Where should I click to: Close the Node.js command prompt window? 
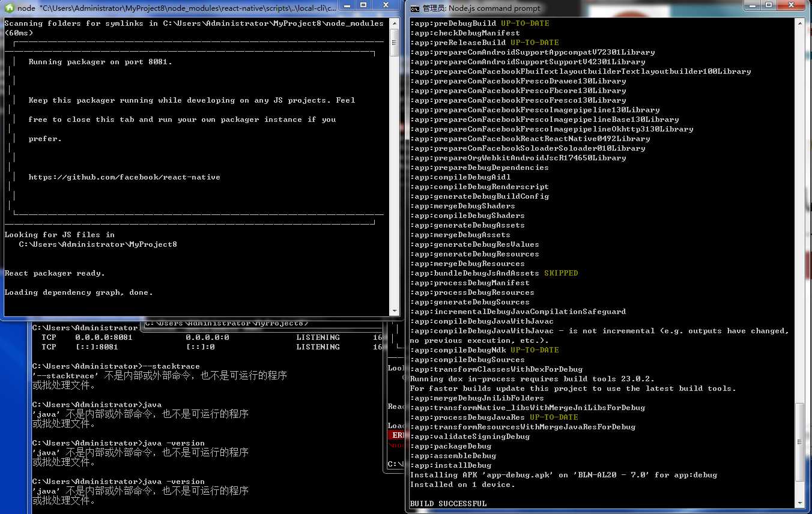[791, 5]
